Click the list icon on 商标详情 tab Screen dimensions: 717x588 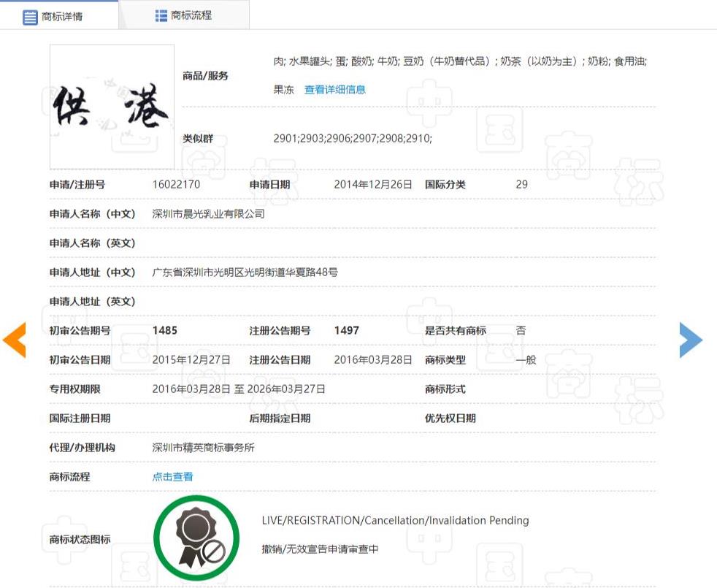[30, 17]
